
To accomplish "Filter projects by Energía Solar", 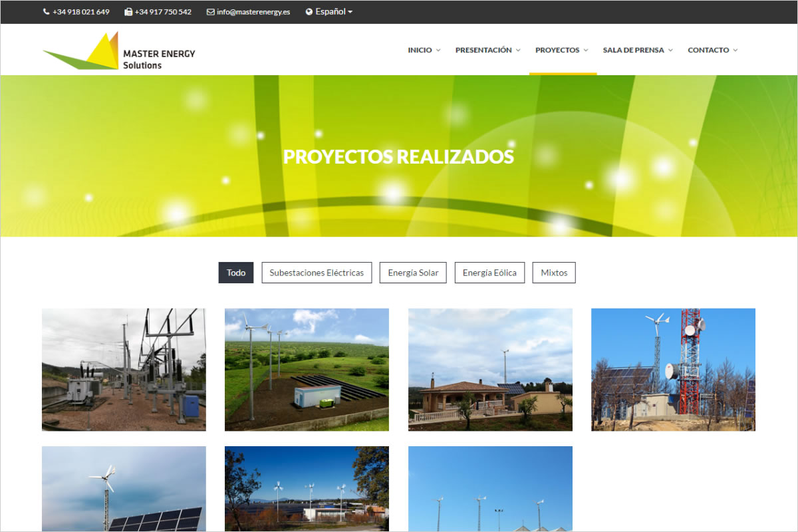I will pyautogui.click(x=413, y=273).
